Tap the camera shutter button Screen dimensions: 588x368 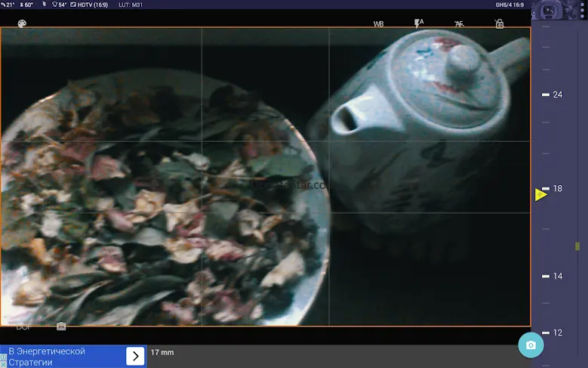pos(531,345)
